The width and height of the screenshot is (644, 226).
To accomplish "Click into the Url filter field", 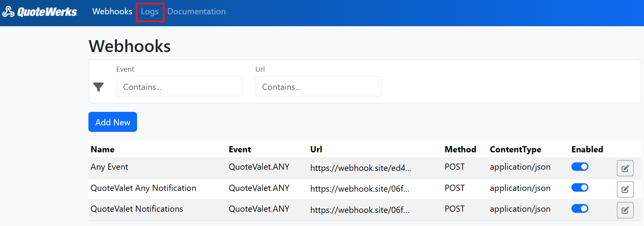I will pyautogui.click(x=318, y=87).
